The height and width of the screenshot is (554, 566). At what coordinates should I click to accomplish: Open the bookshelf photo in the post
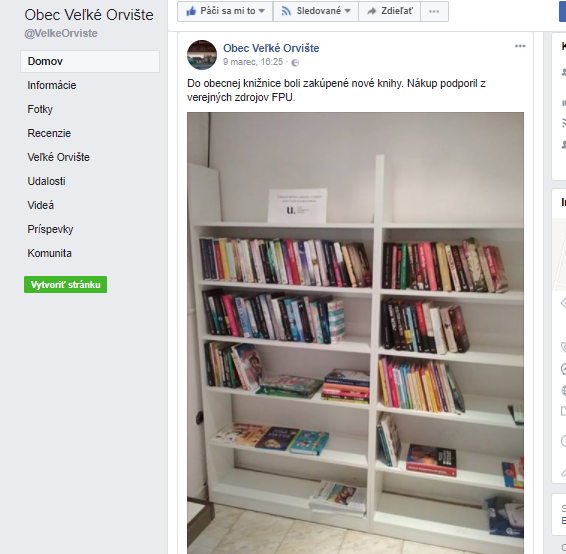point(355,333)
